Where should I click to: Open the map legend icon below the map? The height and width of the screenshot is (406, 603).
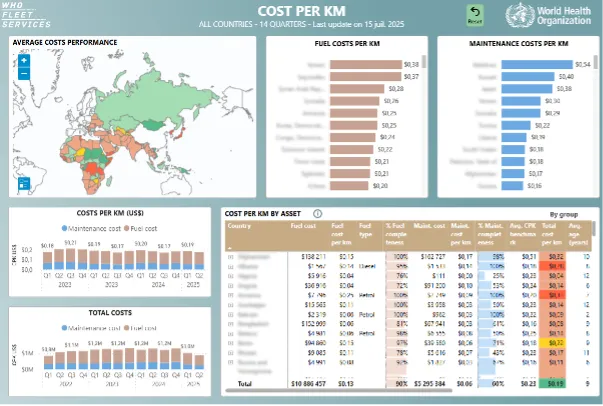coord(24,183)
